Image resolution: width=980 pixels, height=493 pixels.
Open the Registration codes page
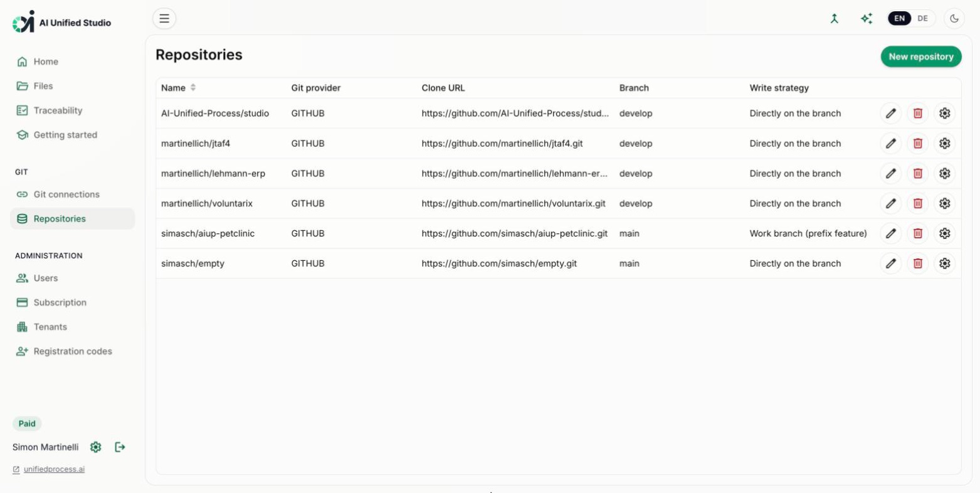(72, 351)
